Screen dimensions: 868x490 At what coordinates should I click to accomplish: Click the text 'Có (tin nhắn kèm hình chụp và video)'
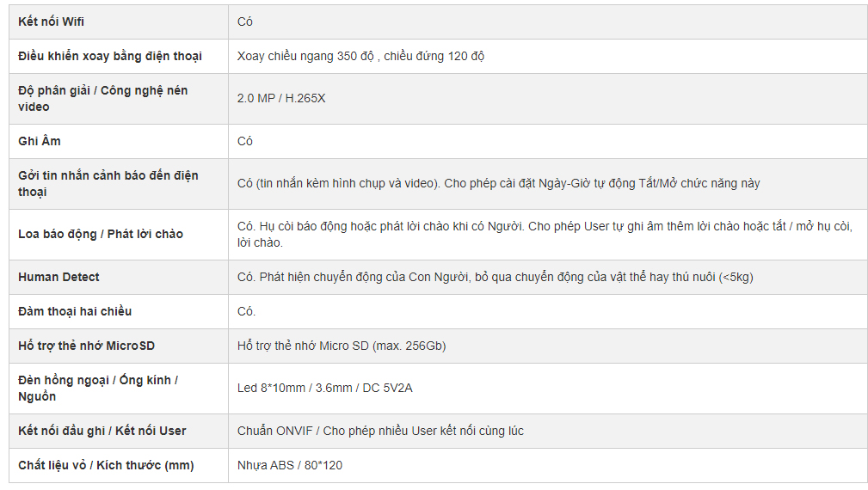click(339, 183)
